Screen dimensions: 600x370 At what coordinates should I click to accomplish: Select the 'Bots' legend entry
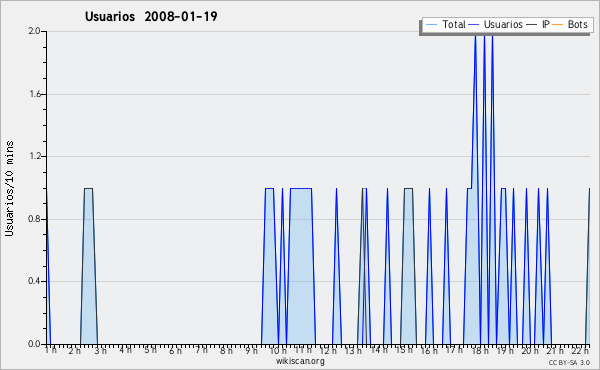tap(577, 24)
